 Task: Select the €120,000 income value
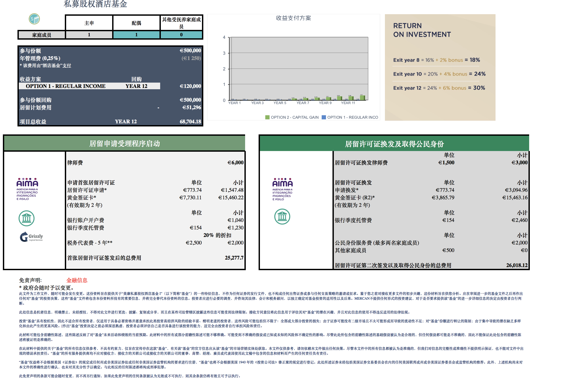(190, 86)
